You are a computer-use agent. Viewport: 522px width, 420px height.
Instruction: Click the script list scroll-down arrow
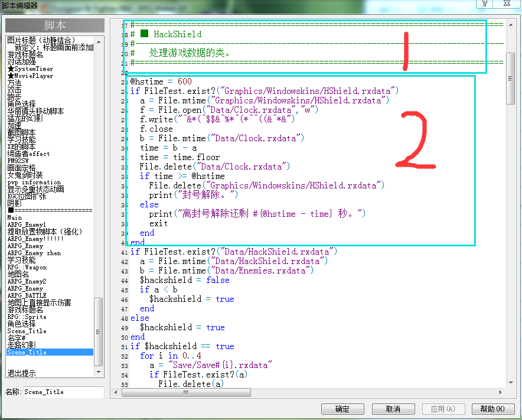(x=99, y=372)
